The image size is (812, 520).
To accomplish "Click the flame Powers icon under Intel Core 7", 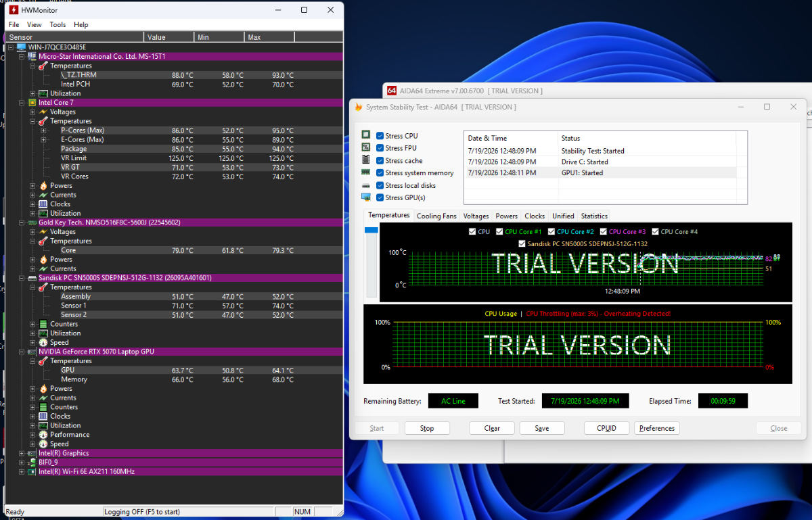I will click(x=43, y=185).
